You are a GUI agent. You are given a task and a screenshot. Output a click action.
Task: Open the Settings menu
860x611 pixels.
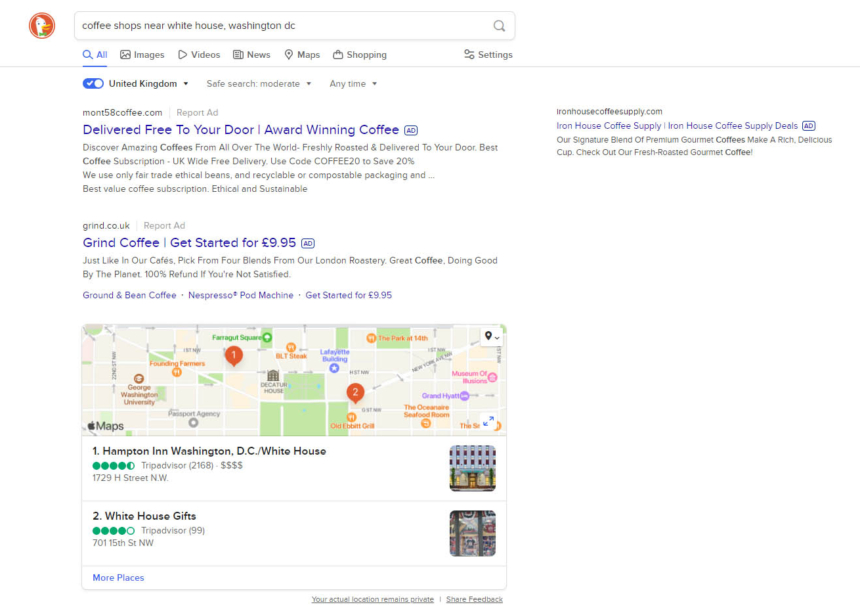tap(488, 55)
